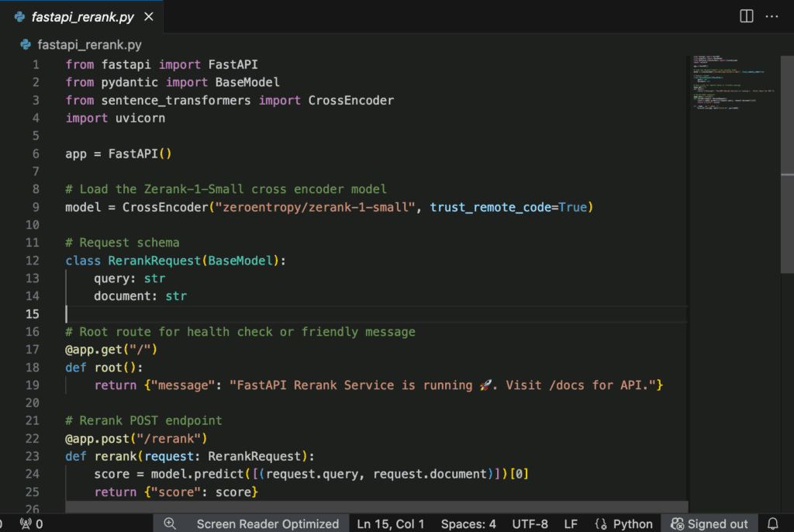
Task: Change end of line sequence LF
Action: tap(571, 524)
